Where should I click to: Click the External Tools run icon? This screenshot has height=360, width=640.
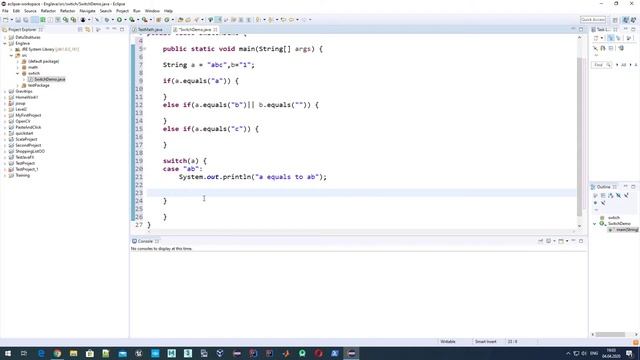(x=144, y=20)
